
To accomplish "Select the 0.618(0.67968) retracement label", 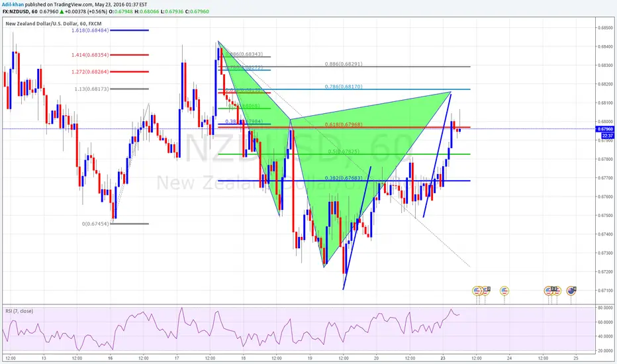I will [344, 124].
